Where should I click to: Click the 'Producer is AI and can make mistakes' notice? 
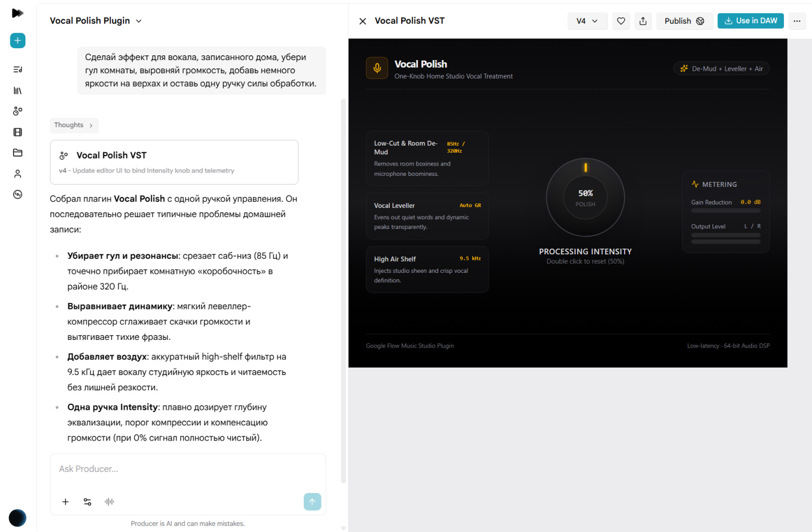[x=188, y=524]
